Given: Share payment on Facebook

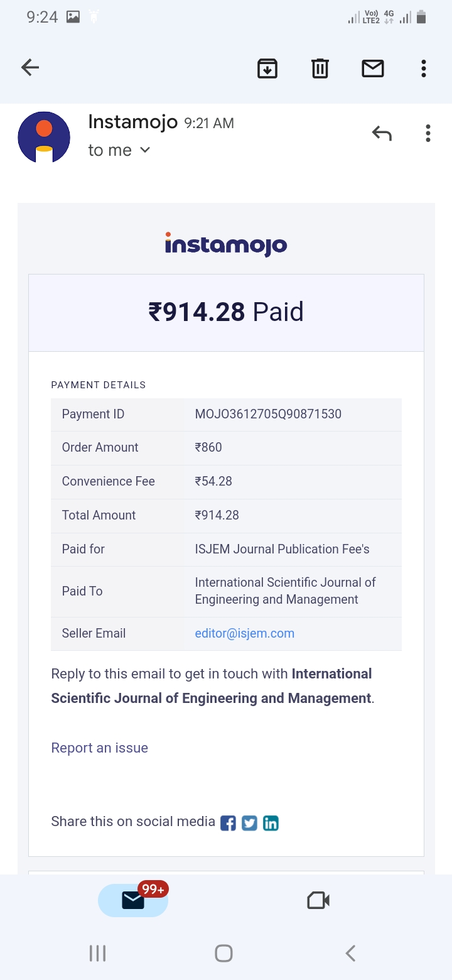Looking at the screenshot, I should (229, 823).
